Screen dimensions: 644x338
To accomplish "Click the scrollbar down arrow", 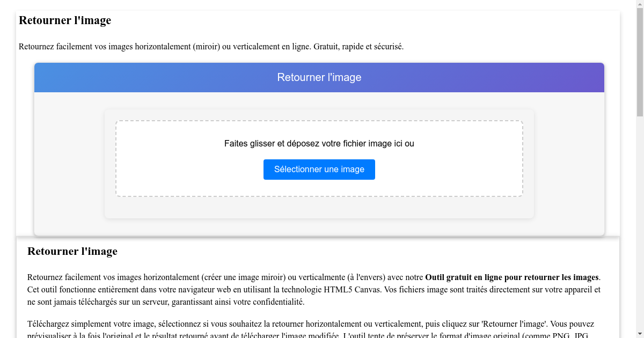I will [x=640, y=334].
